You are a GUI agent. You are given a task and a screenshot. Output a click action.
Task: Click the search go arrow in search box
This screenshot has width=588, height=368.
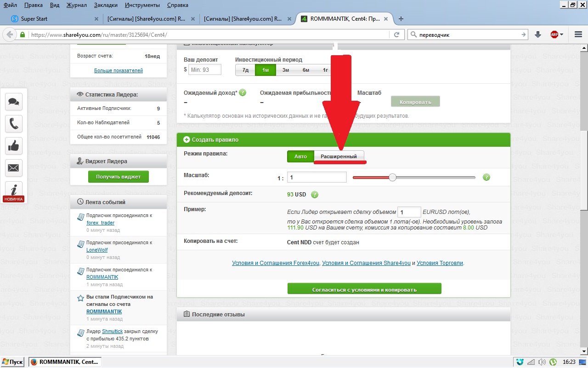coord(524,34)
